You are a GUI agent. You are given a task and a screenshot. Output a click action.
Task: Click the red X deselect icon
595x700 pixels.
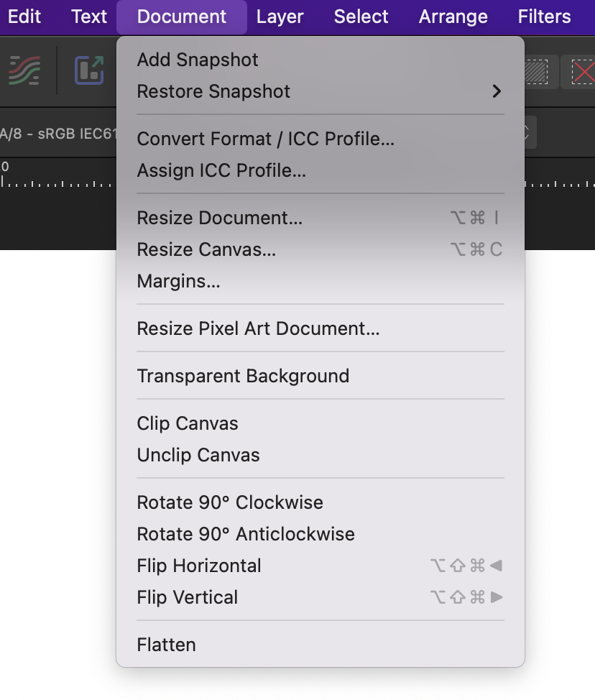[x=581, y=72]
